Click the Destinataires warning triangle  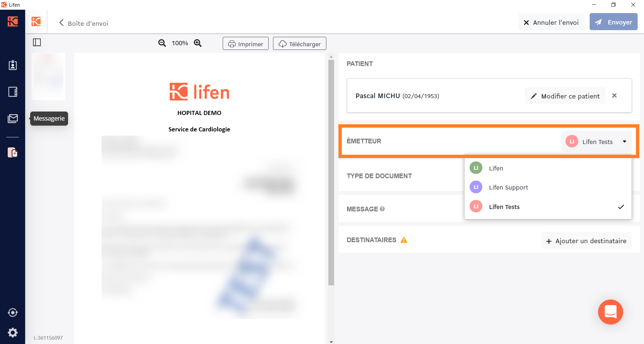(404, 240)
